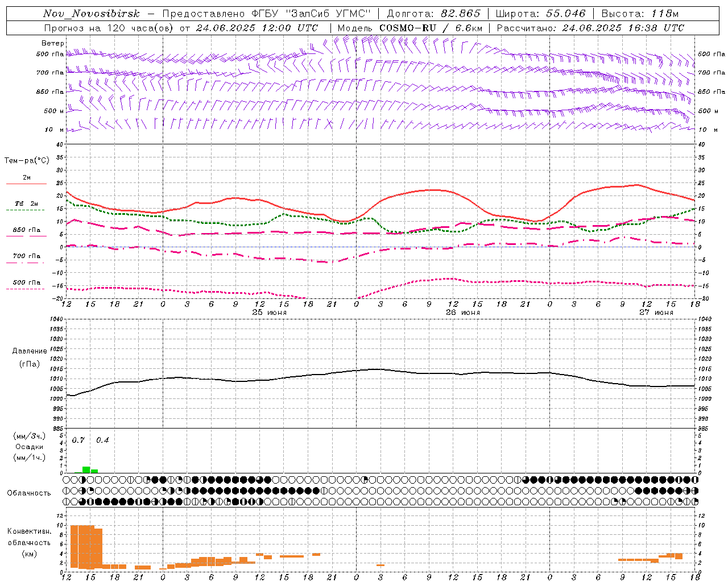Click the '0.7' precipitation total value
728x582 pixels.
tap(78, 440)
